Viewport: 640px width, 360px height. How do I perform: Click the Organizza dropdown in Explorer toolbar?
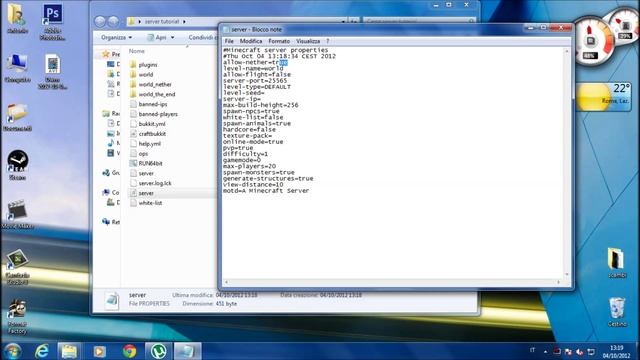[116, 37]
